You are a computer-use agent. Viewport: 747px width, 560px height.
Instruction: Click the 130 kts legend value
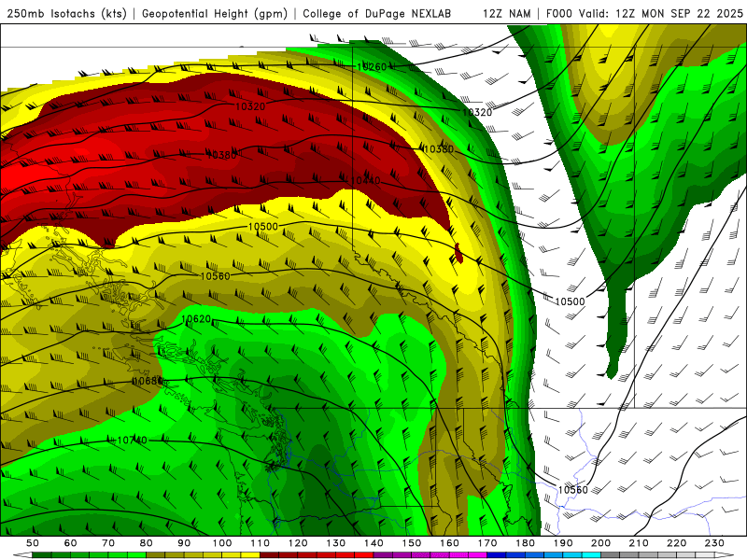[335, 543]
